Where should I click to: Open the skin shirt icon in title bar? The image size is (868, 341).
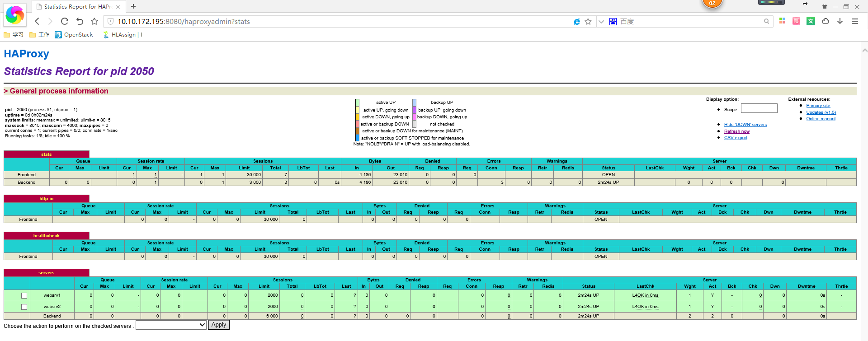pyautogui.click(x=825, y=7)
